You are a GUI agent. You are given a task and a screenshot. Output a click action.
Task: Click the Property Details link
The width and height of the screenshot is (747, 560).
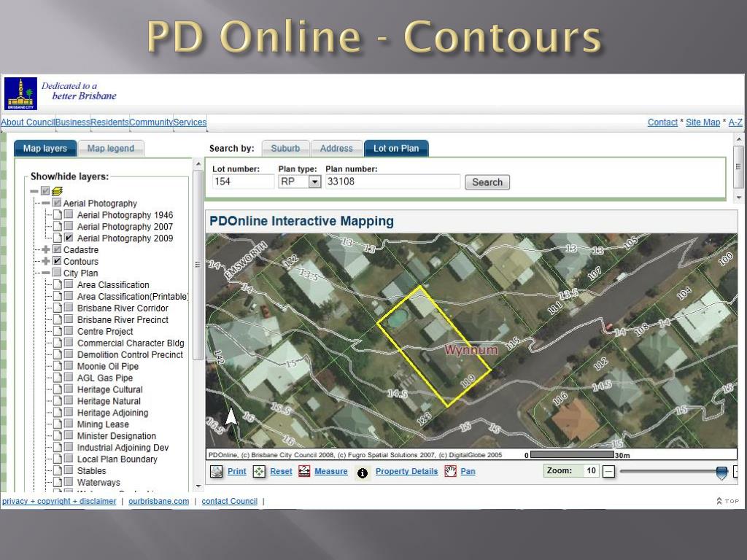click(406, 471)
